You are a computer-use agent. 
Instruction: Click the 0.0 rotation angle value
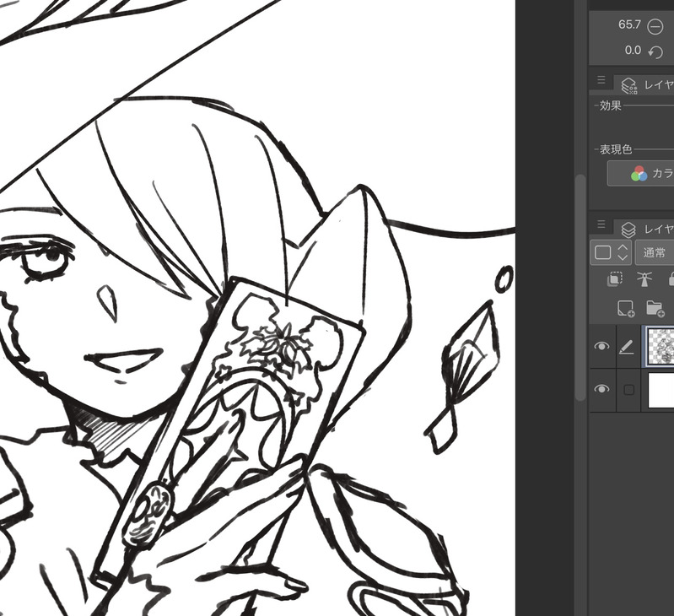click(633, 51)
